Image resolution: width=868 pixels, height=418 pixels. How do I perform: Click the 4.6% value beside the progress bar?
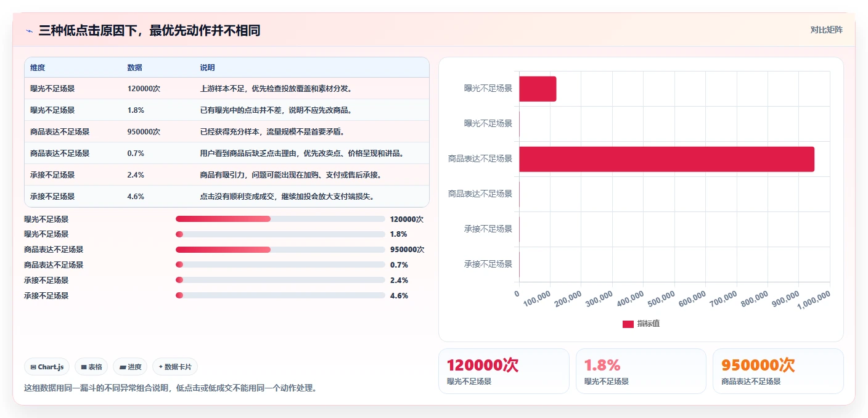pos(399,296)
